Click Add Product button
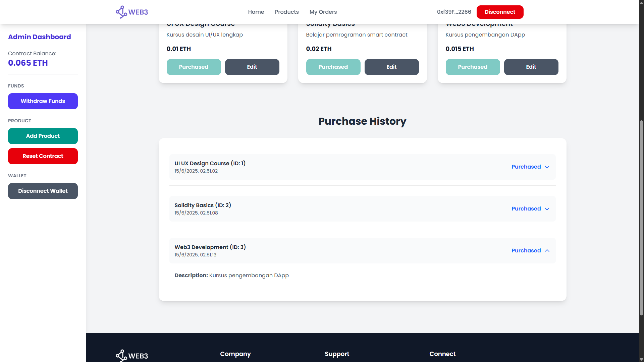Viewport: 644px width, 362px height. pyautogui.click(x=43, y=136)
